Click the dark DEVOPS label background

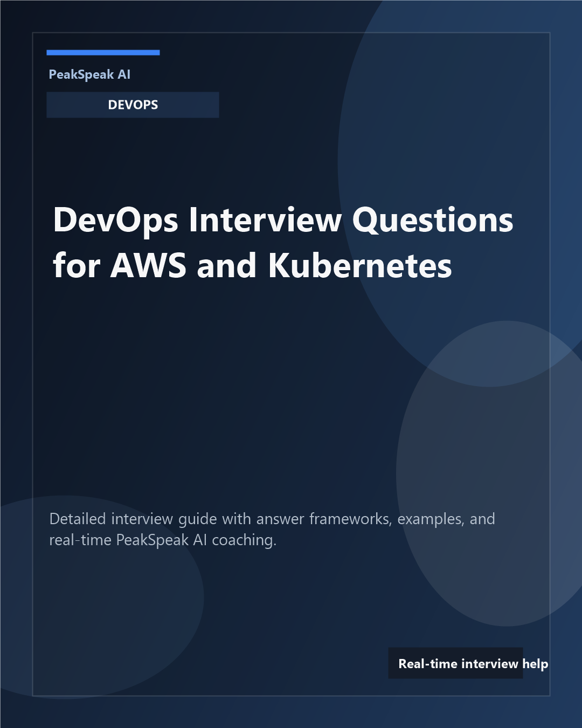pyautogui.click(x=133, y=105)
